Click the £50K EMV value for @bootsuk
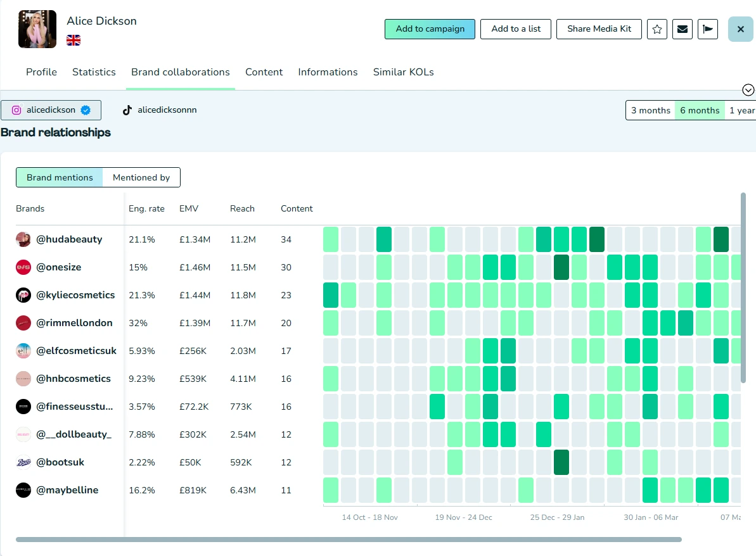Screen dimensions: 756x556 point(191,462)
